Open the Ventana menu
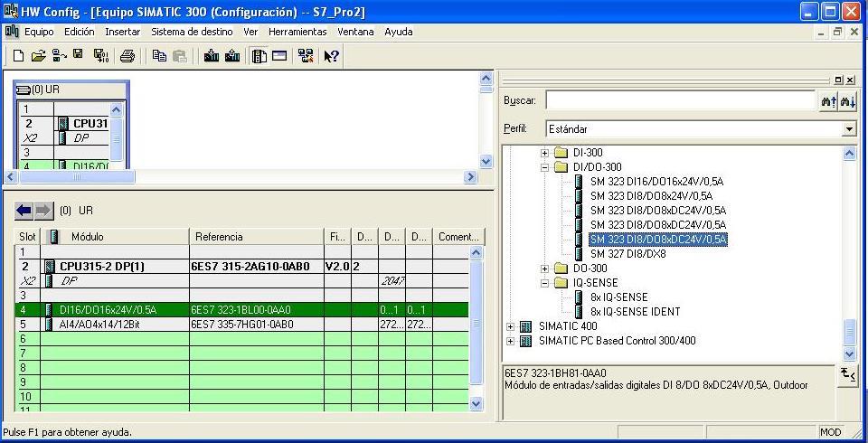The height and width of the screenshot is (443, 868). pyautogui.click(x=355, y=33)
